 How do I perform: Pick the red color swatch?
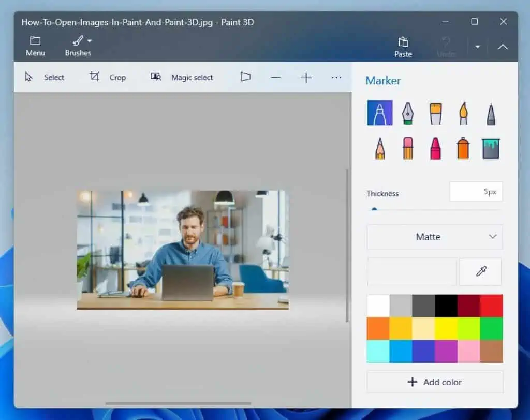coord(491,305)
